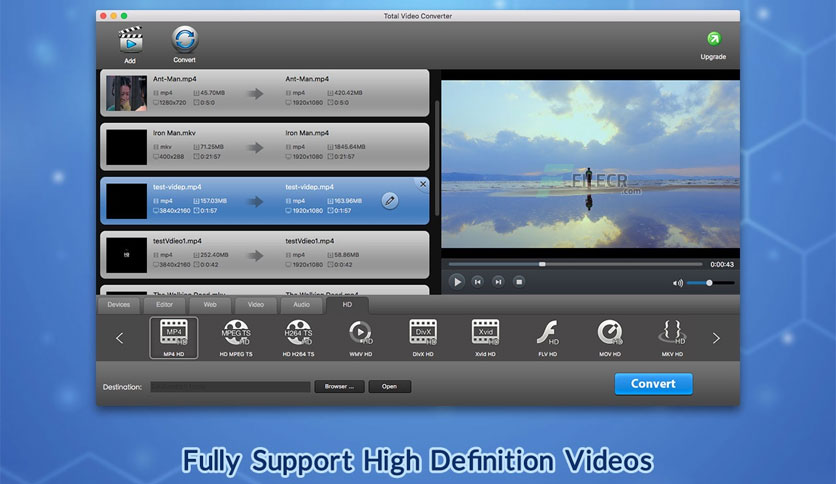Select the DivX HD format icon
Viewport: 836px width, 484px height.
[x=423, y=337]
